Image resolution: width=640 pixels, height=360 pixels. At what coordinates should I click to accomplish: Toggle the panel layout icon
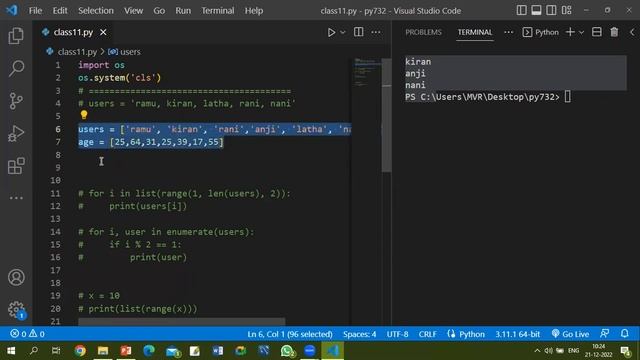point(536,10)
